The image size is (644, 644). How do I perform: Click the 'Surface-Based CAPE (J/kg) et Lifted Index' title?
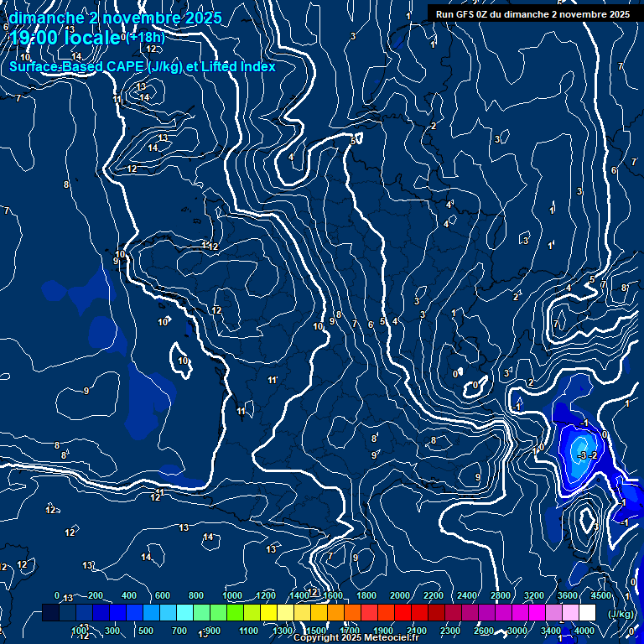tap(143, 66)
